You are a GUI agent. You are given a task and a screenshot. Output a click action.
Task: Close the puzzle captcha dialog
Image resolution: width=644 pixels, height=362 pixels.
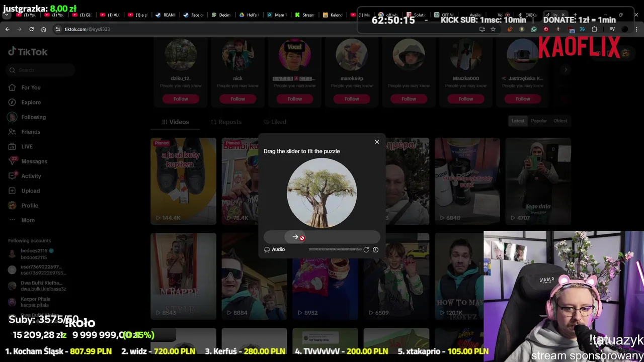point(377,142)
